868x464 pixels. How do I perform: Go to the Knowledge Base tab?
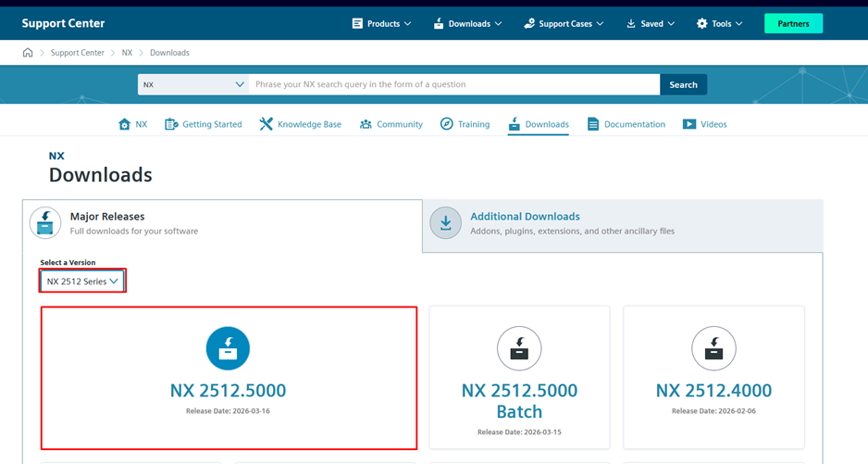(x=300, y=124)
